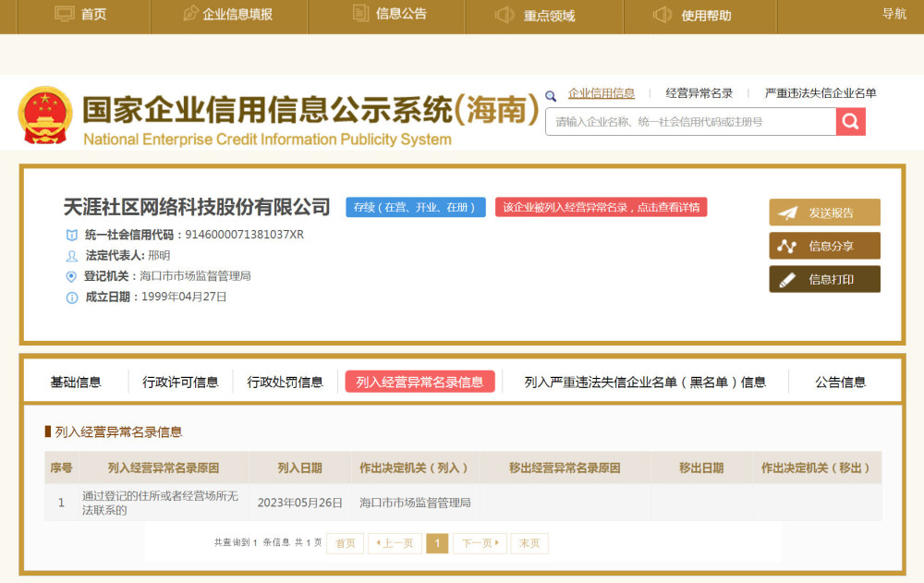Go to previous page with 上一页
The height and width of the screenshot is (583, 924).
(395, 543)
